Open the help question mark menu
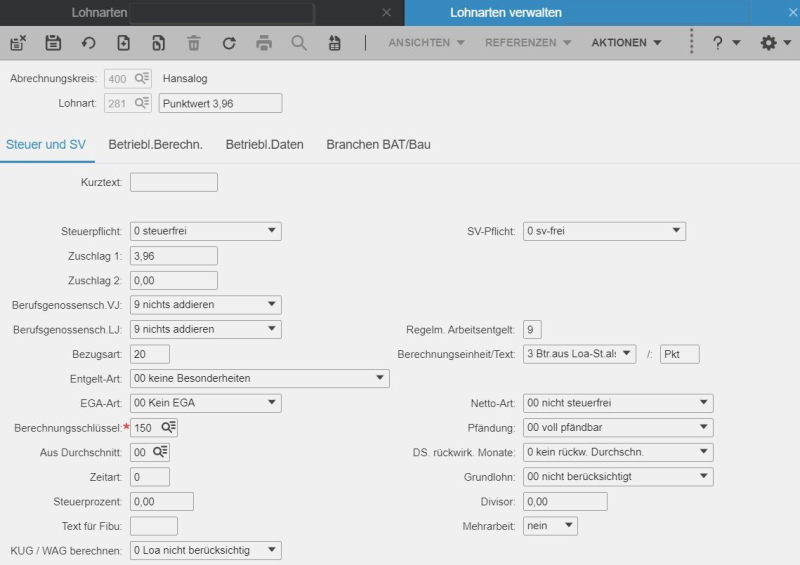This screenshot has width=800, height=565. coord(726,43)
